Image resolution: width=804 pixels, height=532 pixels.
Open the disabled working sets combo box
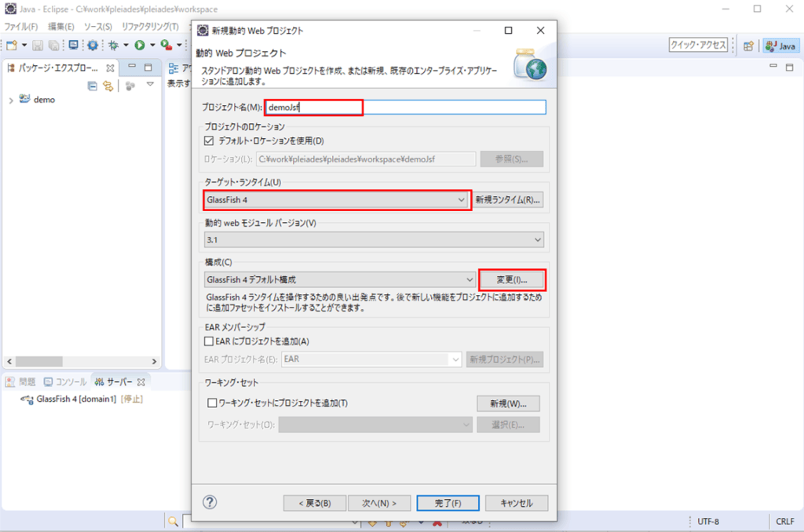pos(375,425)
